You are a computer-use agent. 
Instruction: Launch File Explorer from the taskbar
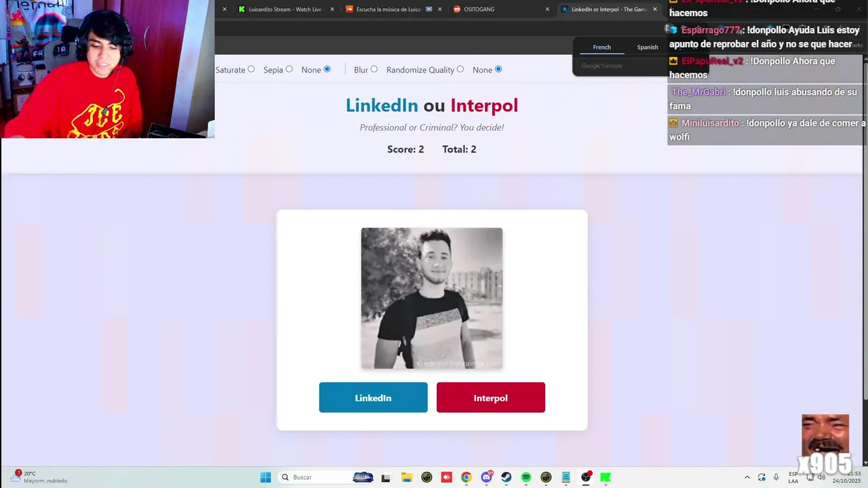[x=406, y=477]
